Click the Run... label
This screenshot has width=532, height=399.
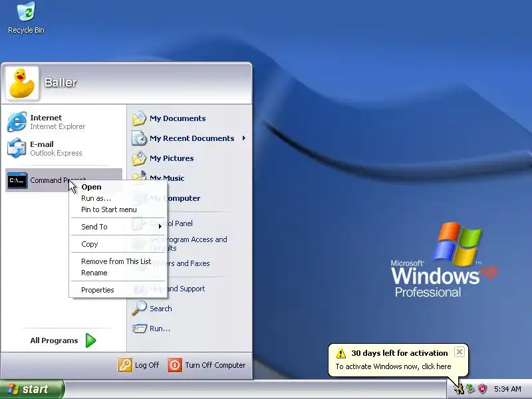click(x=160, y=329)
